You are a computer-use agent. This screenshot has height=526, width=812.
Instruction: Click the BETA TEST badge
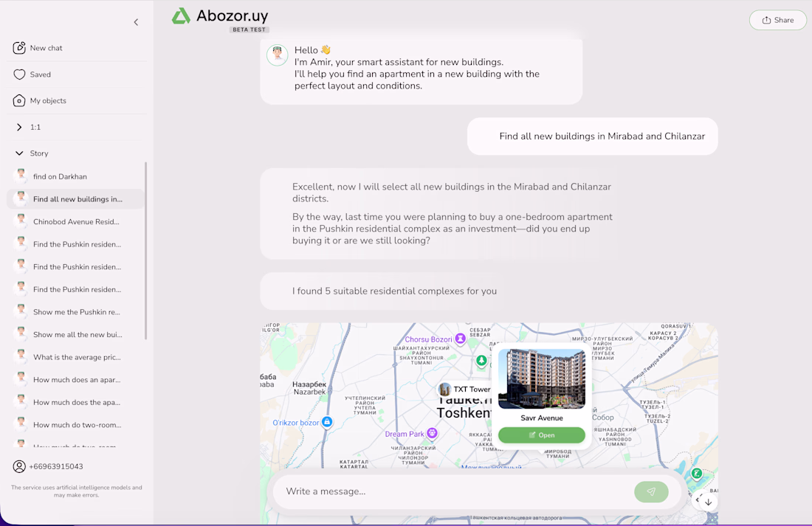(249, 30)
